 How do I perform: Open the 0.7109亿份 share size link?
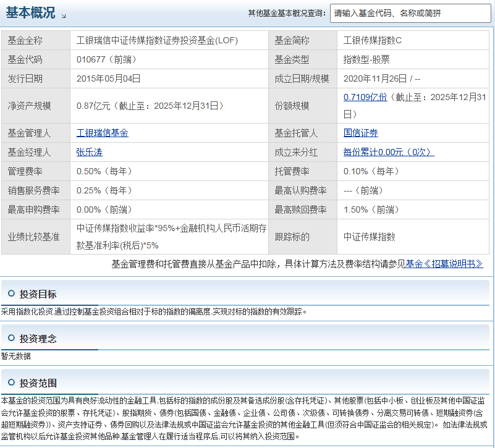click(365, 97)
